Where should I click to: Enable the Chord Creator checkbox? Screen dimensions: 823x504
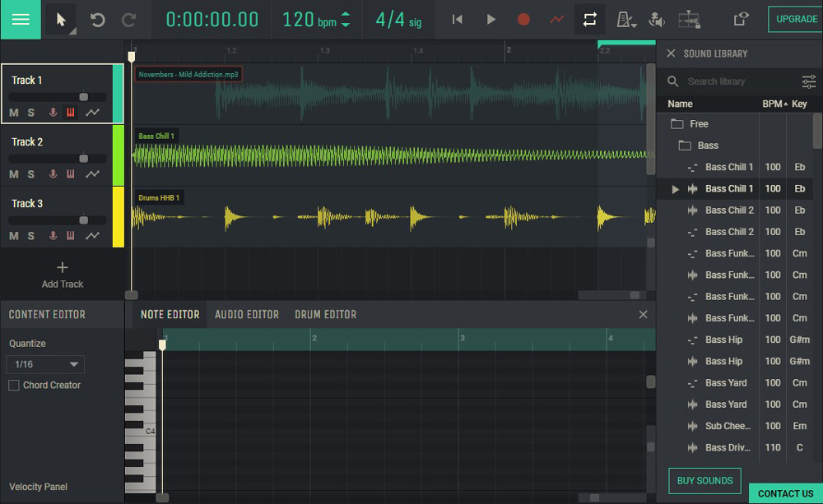13,385
